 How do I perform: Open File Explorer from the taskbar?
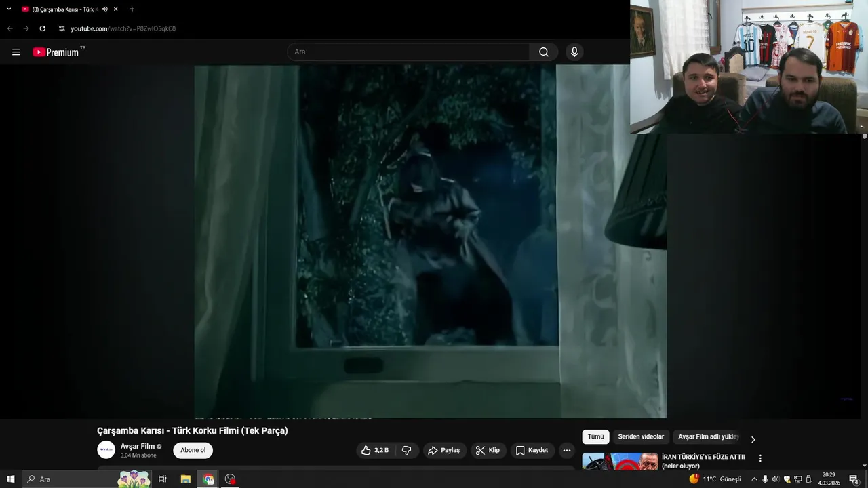(185, 479)
